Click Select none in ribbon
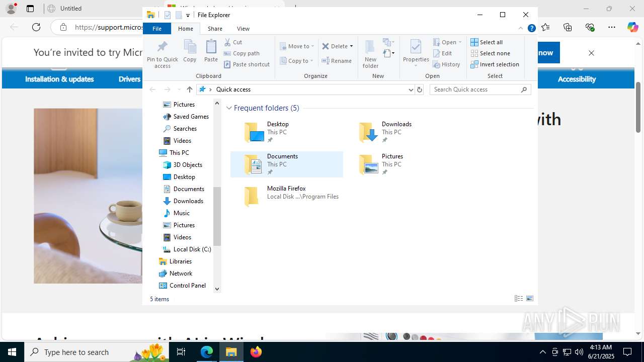Viewport: 644px width, 362px height. 490,53
